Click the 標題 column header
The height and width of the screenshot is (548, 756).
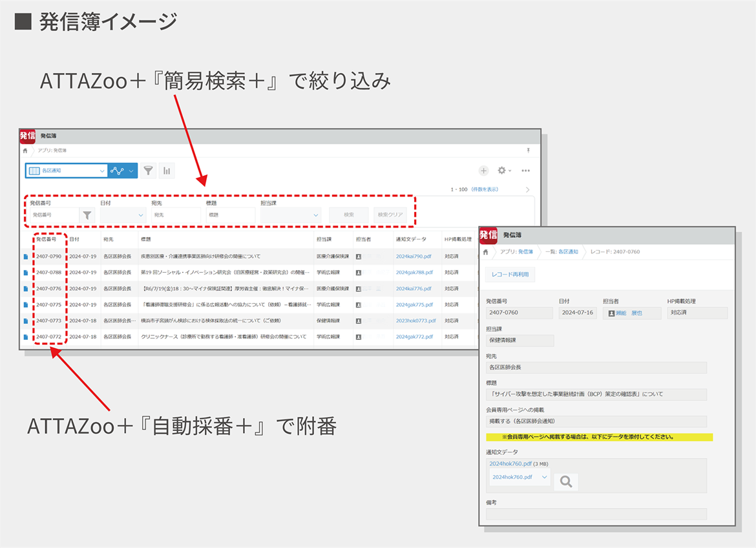click(x=145, y=239)
